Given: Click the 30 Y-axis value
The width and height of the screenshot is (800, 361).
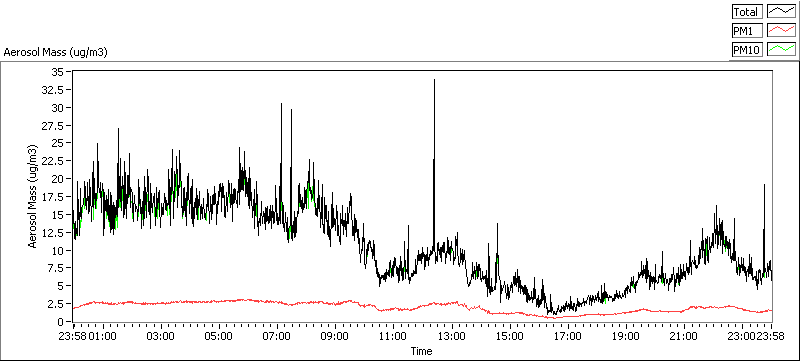Looking at the screenshot, I should point(58,108).
